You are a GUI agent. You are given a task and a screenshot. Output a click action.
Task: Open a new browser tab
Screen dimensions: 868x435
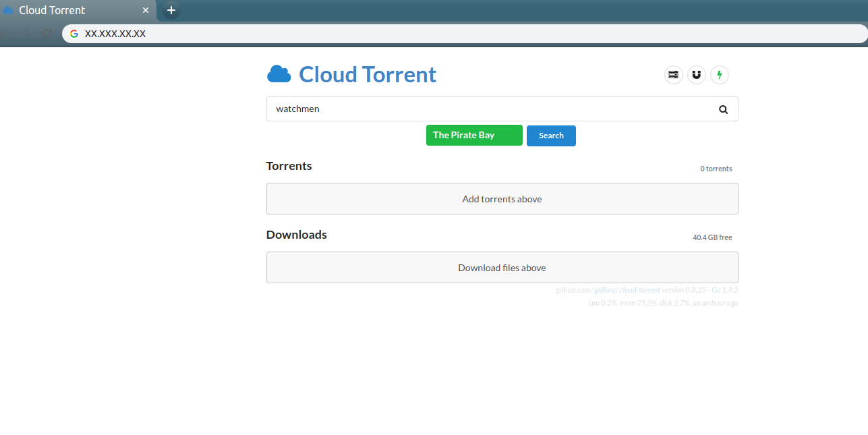[x=171, y=10]
